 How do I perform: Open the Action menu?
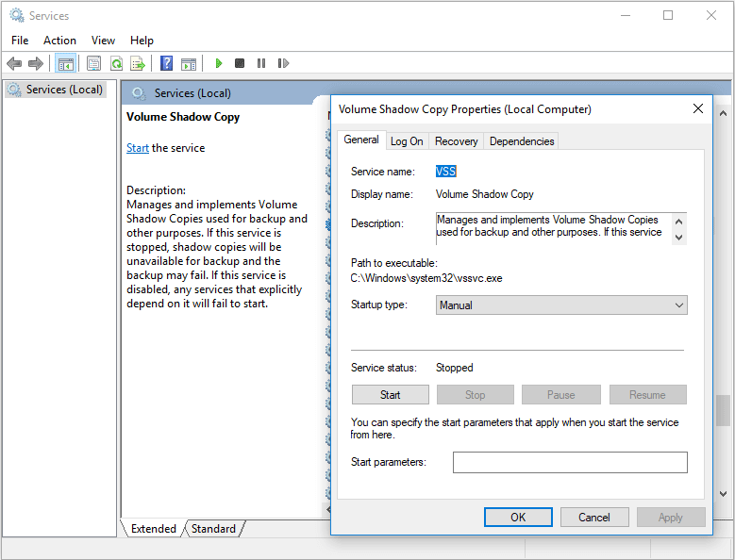pyautogui.click(x=59, y=41)
